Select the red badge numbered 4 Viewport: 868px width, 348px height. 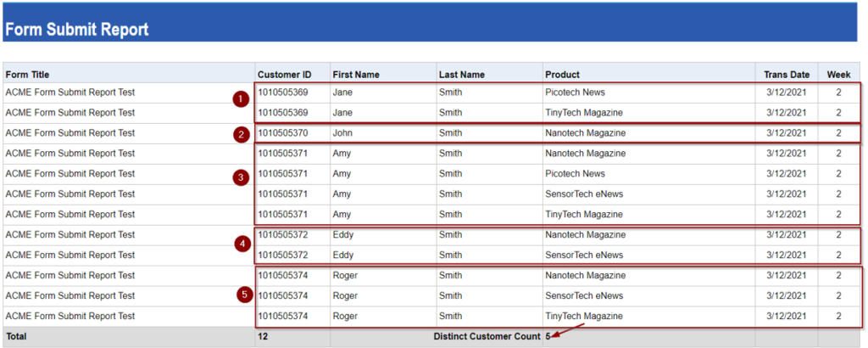point(244,244)
